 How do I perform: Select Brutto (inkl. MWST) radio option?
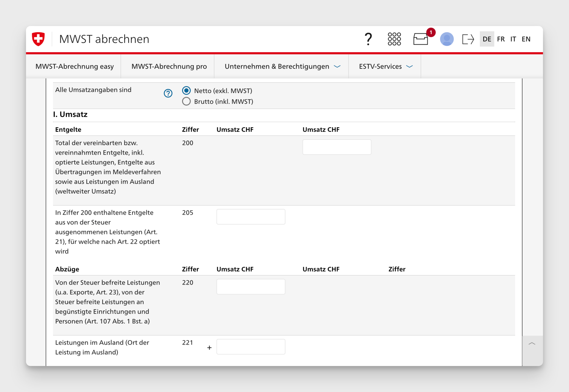click(186, 101)
